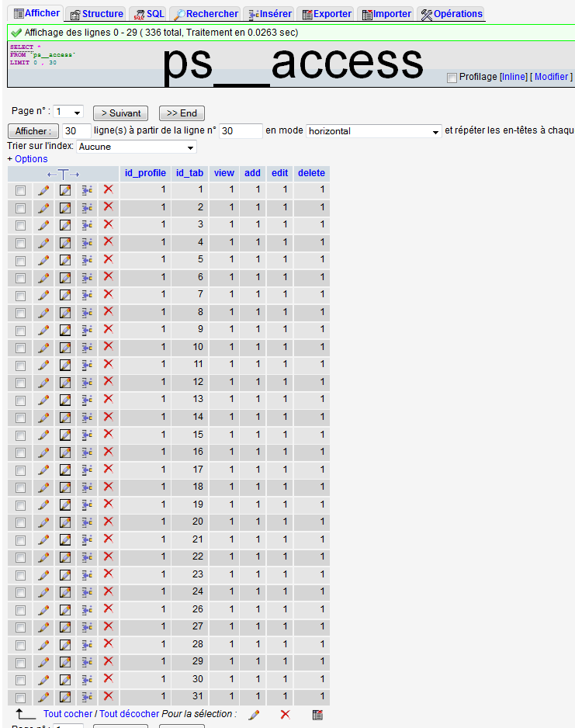The height and width of the screenshot is (728, 575).
Task: Click inline edit icon for id_tab 12 row
Action: tap(65, 383)
